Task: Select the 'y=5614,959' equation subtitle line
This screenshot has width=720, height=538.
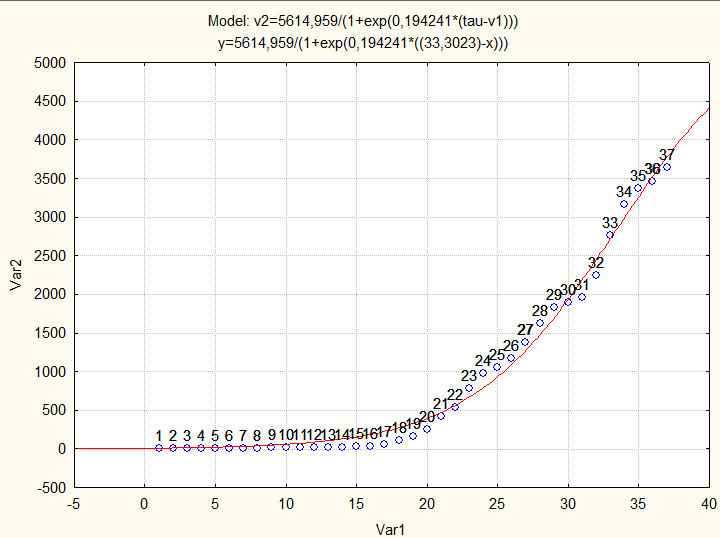Action: click(363, 42)
